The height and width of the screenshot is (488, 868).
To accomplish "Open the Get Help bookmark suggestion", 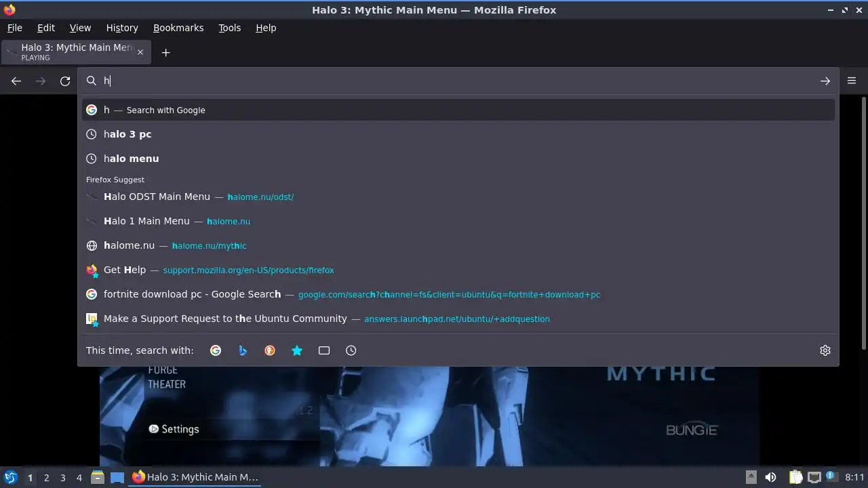I will coord(458,270).
